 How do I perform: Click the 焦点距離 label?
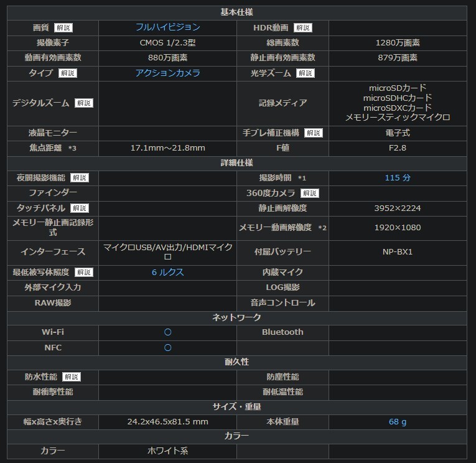[45, 148]
